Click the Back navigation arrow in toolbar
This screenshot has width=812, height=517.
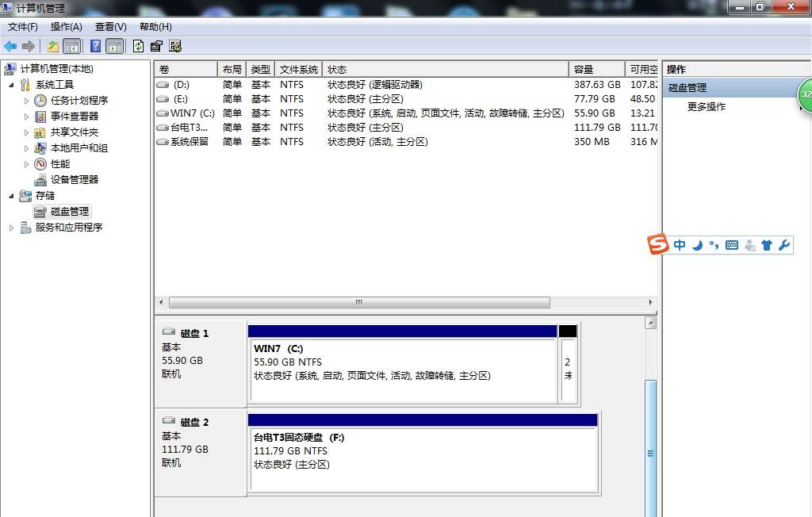10,46
